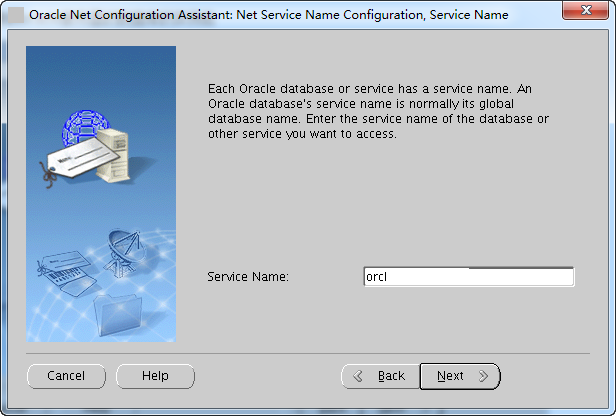616x416 pixels.
Task: Click the window title text
Action: tap(269, 15)
